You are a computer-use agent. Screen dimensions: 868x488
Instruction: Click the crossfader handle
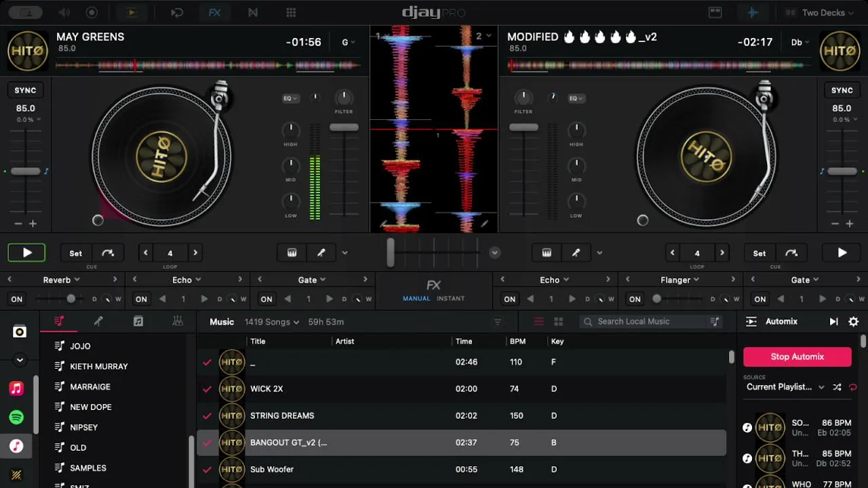coord(391,253)
